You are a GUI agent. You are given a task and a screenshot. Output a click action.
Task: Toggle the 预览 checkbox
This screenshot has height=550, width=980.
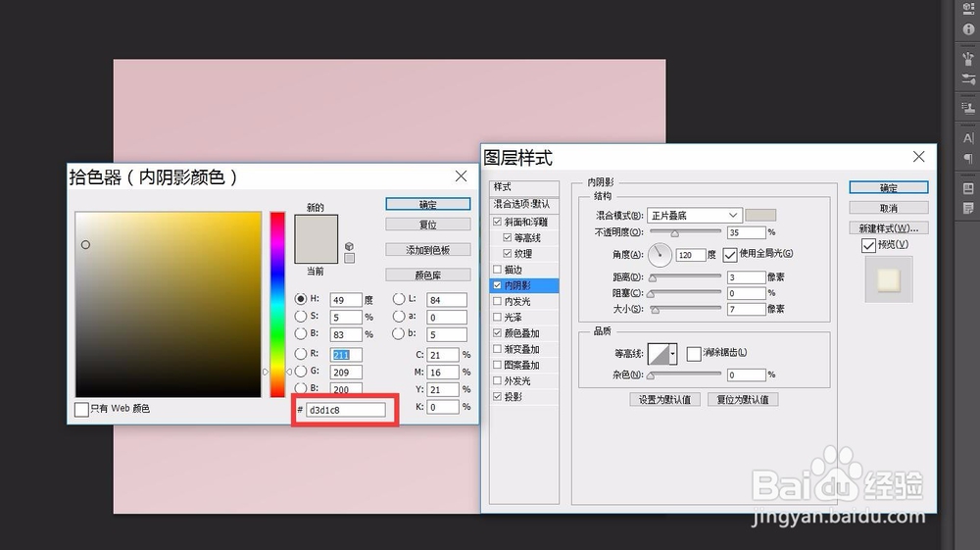click(868, 246)
